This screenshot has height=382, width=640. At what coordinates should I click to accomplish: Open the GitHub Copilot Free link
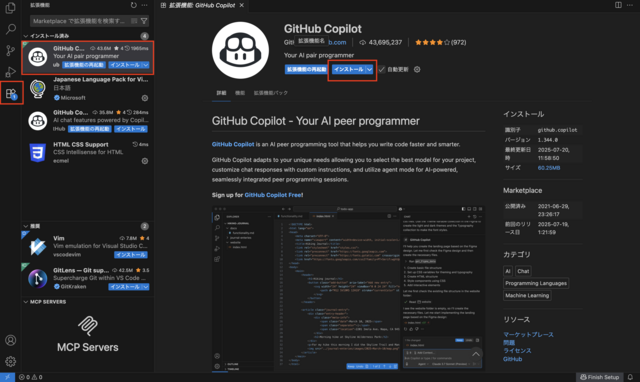pyautogui.click(x=273, y=195)
